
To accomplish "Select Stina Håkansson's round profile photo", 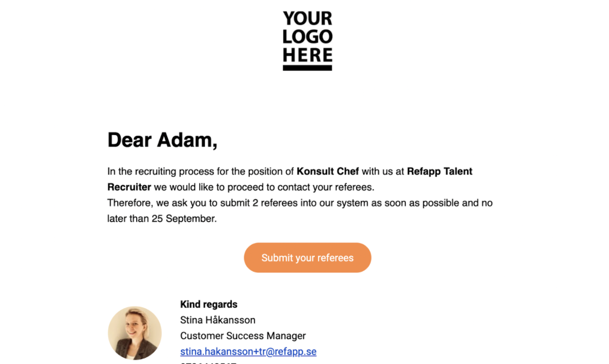I will [135, 333].
